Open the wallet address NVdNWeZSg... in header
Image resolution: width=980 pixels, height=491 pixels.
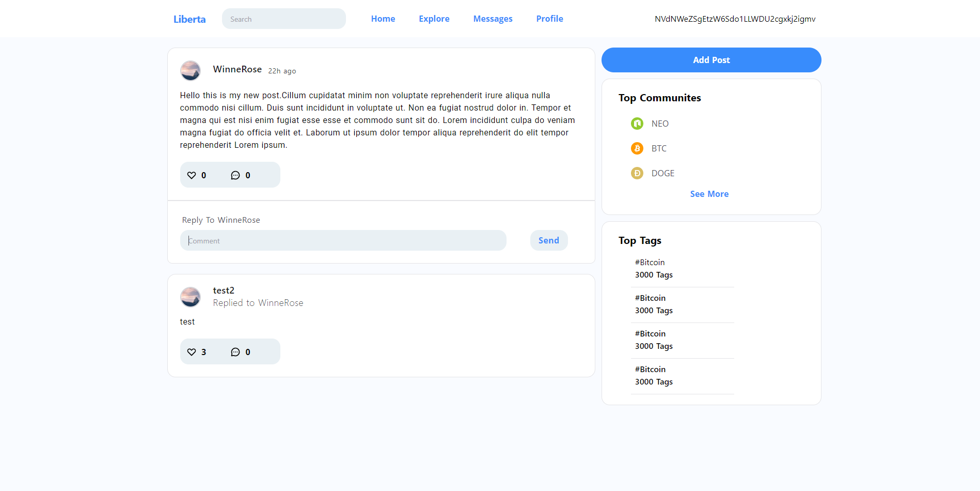(735, 19)
